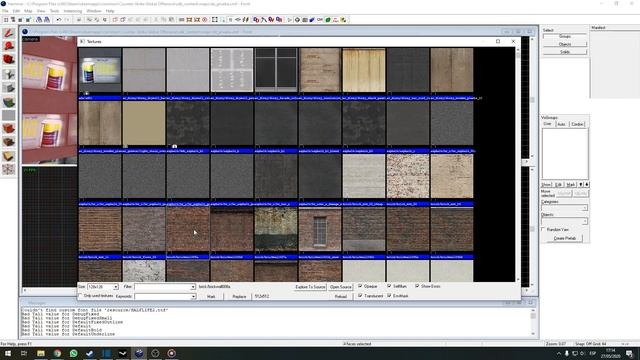Viewport: 640px width, 360px height.
Task: Open the Categories dropdown in sidebar
Action: tap(584, 208)
